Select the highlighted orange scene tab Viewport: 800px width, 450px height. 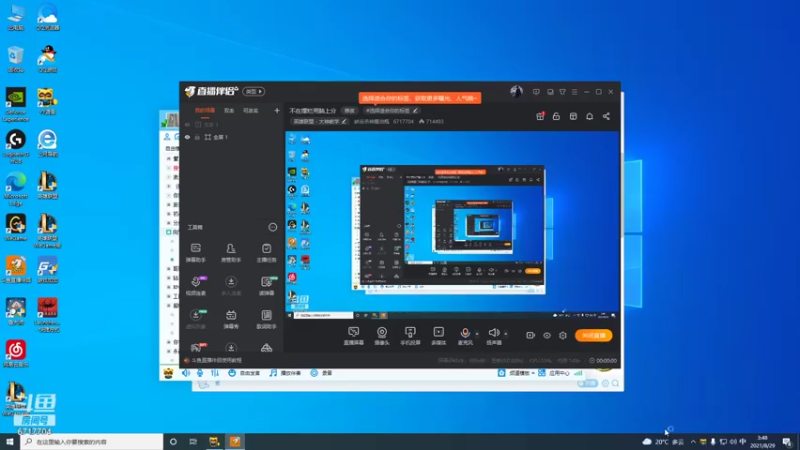tap(205, 110)
